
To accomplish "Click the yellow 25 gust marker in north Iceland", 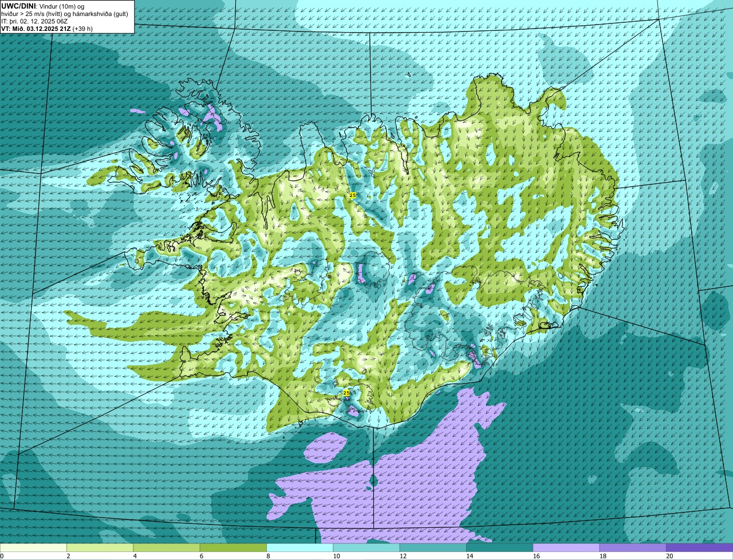I will (x=352, y=195).
